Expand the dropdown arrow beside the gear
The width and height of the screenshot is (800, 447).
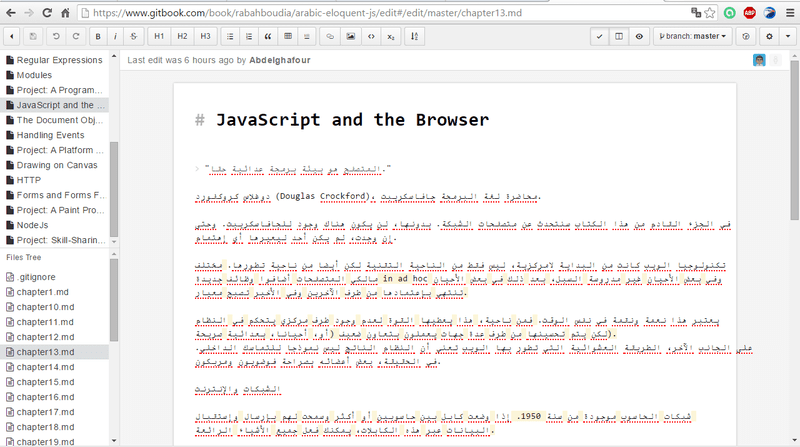[788, 36]
